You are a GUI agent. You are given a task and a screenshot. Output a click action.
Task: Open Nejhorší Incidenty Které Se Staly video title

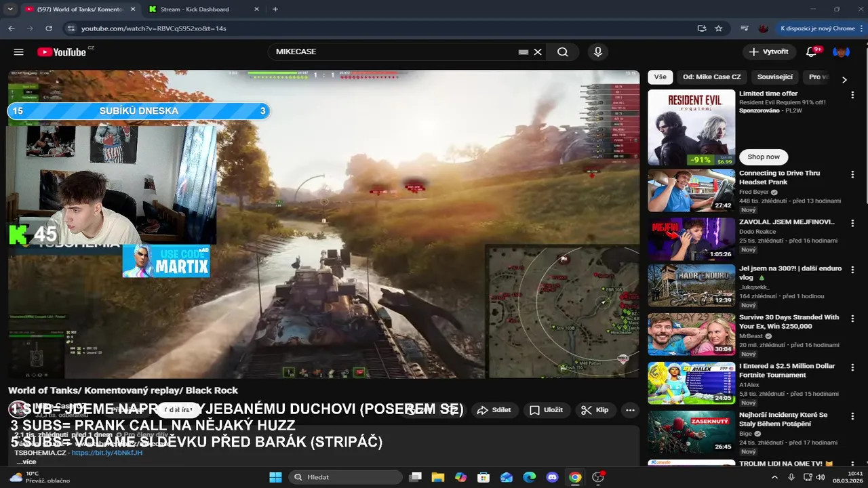783,420
